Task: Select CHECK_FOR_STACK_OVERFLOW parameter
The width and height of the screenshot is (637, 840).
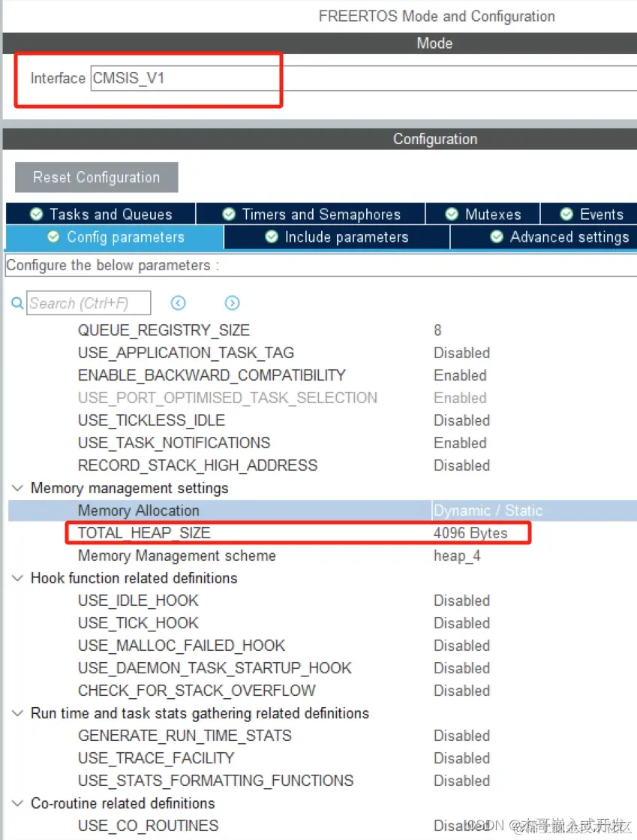Action: pos(197,691)
